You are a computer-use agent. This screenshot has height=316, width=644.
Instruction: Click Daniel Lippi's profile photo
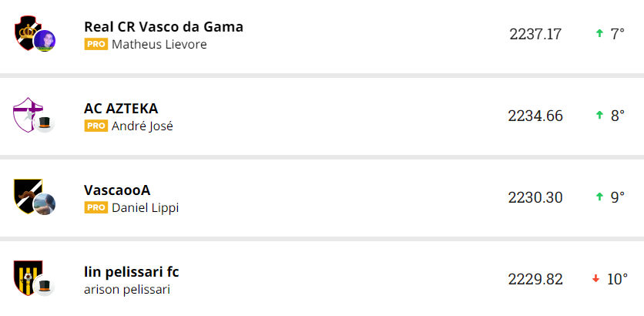45,204
